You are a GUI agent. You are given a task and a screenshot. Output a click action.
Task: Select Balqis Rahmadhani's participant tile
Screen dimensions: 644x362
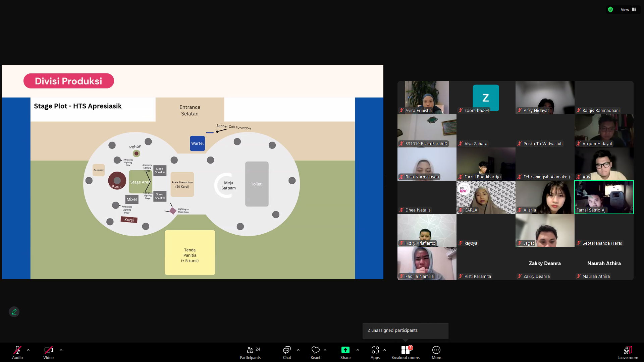pos(604,98)
